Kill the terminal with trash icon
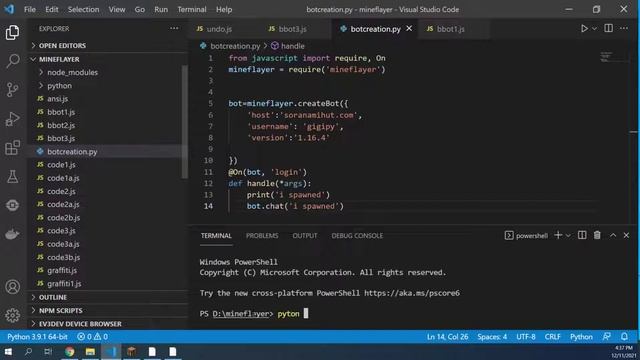This screenshot has height=360, width=640. click(597, 236)
